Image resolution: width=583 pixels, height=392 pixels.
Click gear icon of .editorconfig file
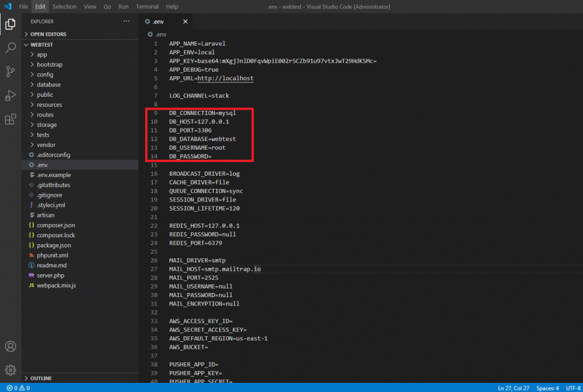(32, 155)
